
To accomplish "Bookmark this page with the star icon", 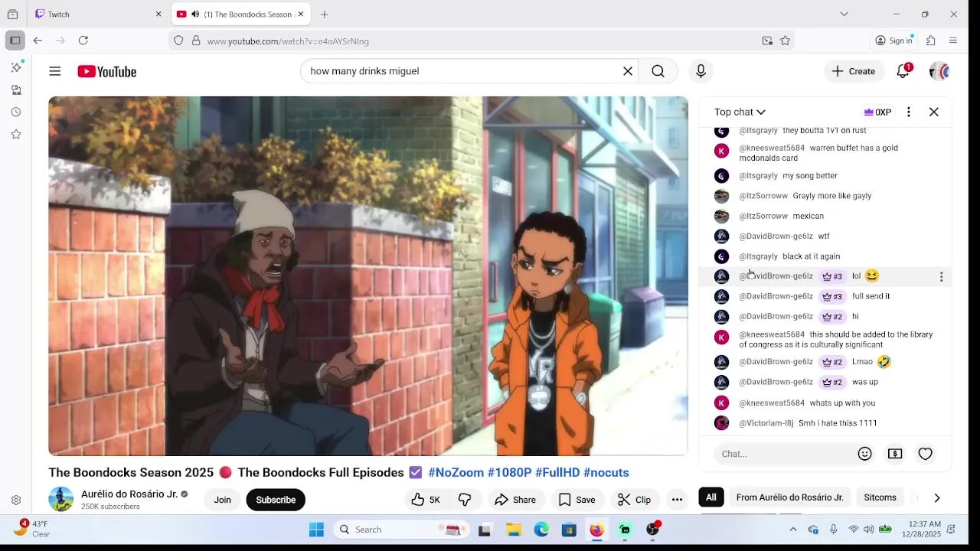I will click(785, 41).
